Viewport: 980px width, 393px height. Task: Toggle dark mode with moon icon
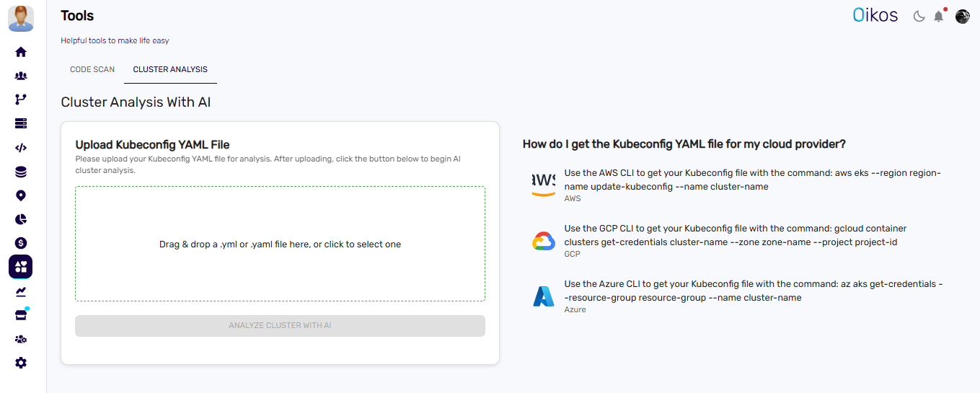[919, 16]
